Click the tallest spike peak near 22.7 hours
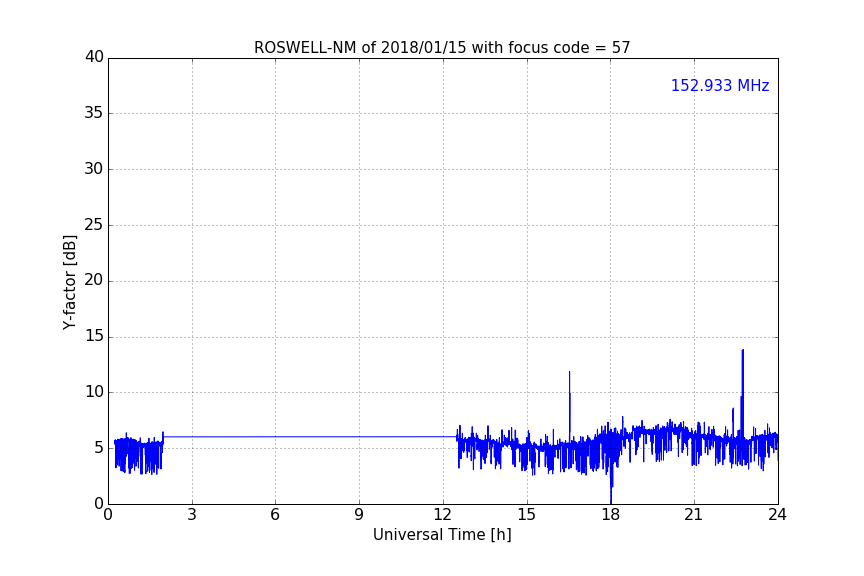Image resolution: width=864 pixels, height=576 pixels. point(743,351)
